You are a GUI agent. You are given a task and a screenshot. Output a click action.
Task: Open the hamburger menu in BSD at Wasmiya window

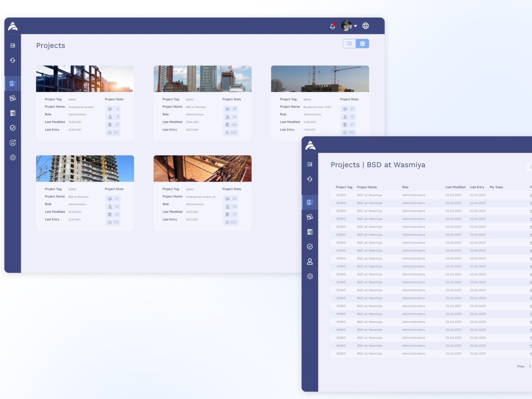pos(310,164)
